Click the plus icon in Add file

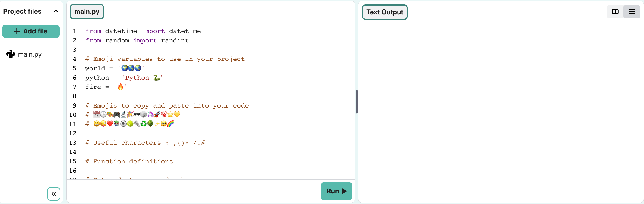(17, 31)
